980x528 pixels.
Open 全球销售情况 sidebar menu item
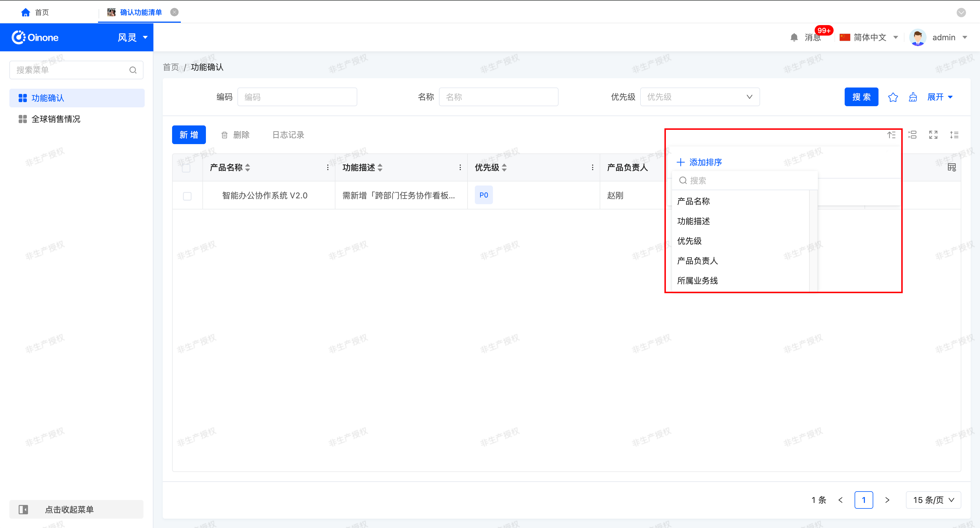(56, 119)
